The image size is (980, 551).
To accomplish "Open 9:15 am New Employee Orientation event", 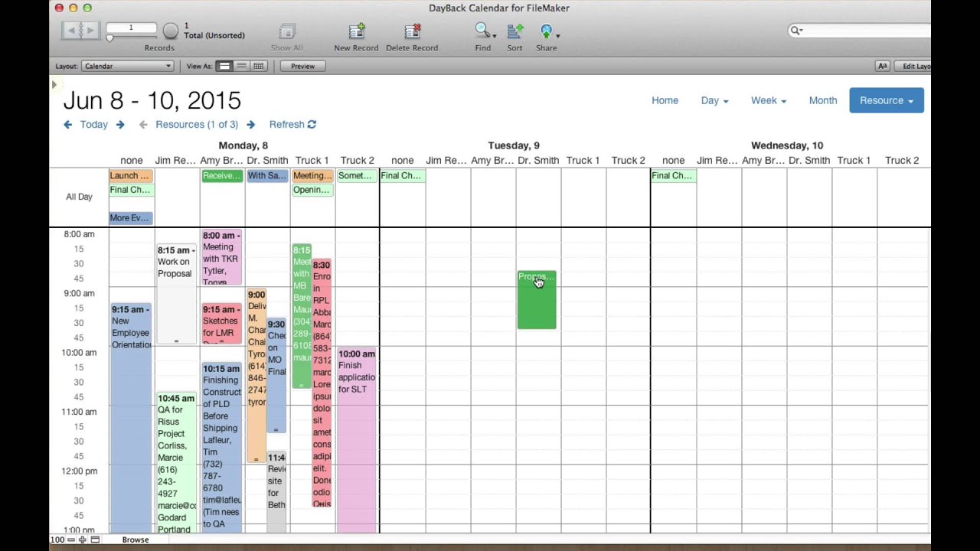I will [131, 417].
